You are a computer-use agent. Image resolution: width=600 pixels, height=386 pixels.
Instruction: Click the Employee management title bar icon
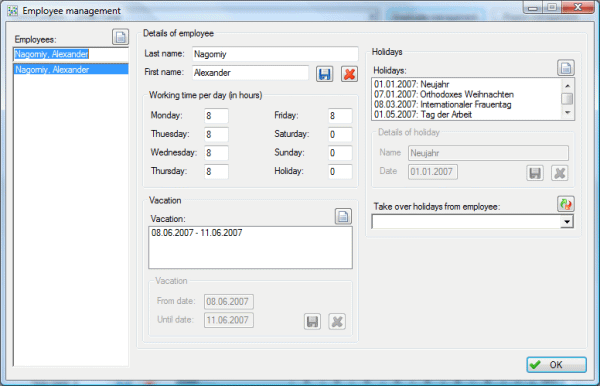coord(13,11)
